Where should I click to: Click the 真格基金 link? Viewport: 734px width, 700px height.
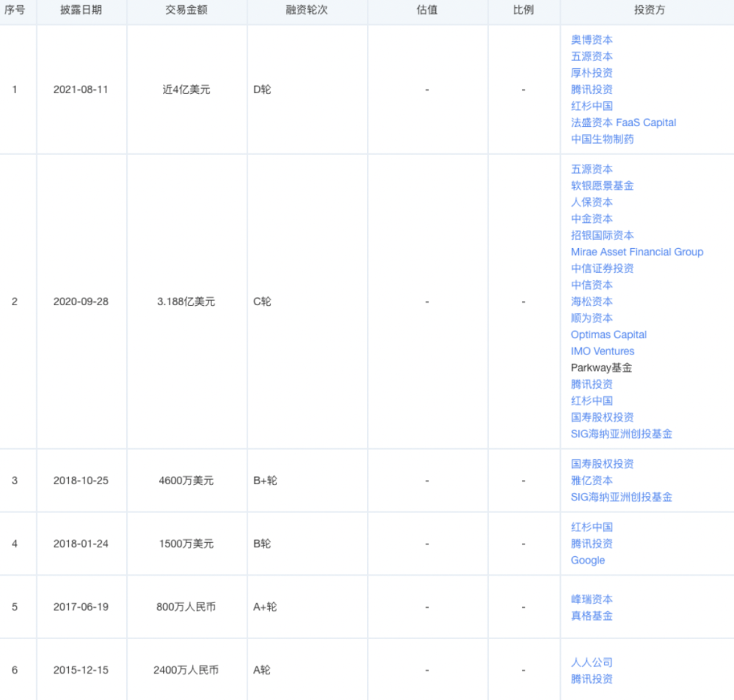pyautogui.click(x=592, y=616)
